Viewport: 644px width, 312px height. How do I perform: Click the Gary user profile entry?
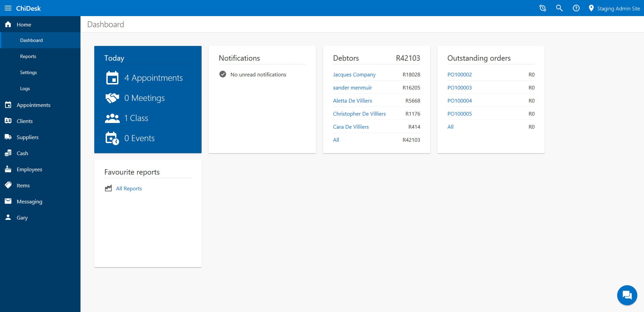(x=22, y=217)
